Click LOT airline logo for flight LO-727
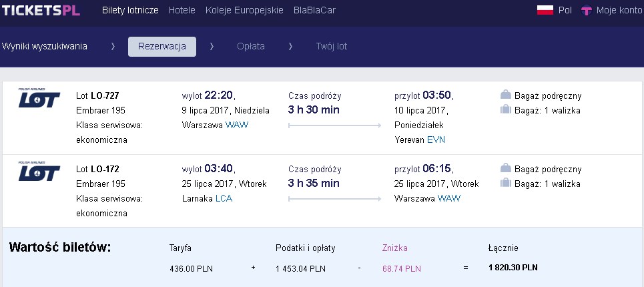Viewport: 644px width, 287px height. (39, 97)
